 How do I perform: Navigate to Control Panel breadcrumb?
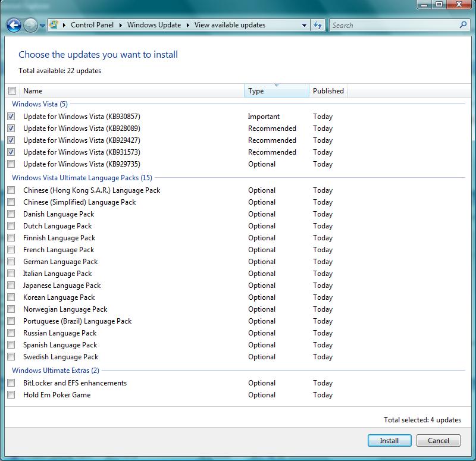click(92, 25)
